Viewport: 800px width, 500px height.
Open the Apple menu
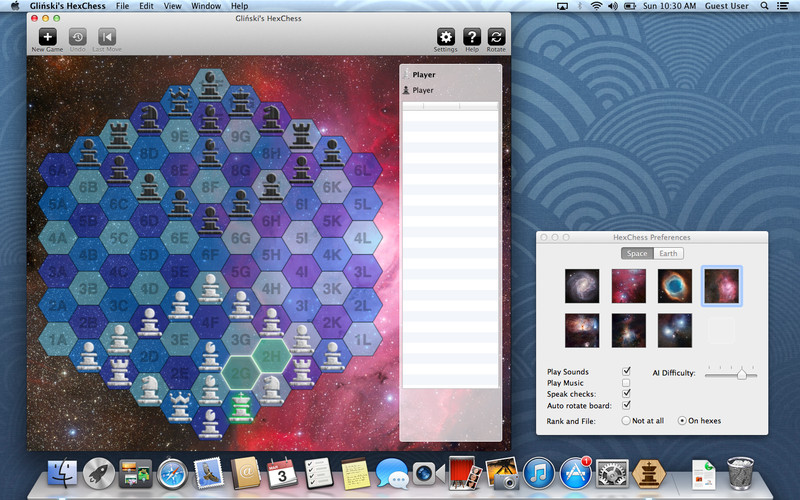coord(14,6)
